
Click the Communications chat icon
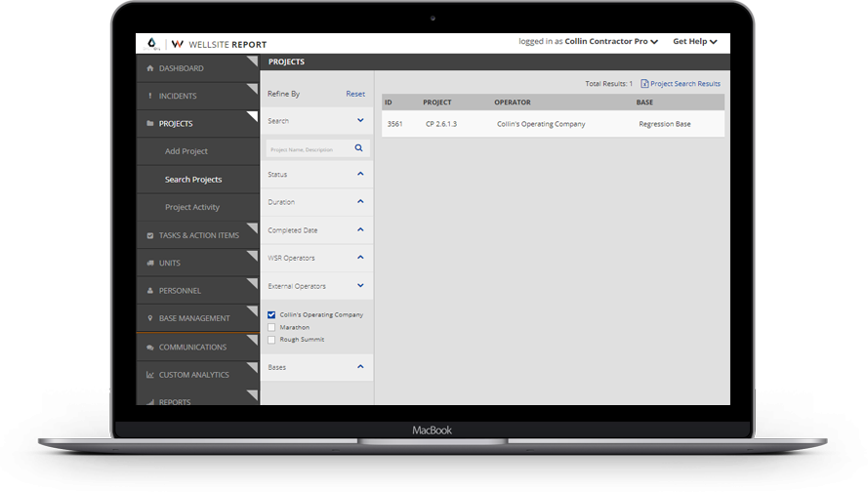tap(150, 348)
